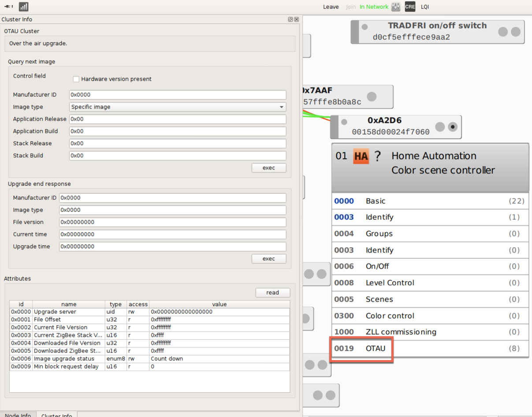The image size is (532, 417).
Task: Float the Cluster Info panel
Action: [290, 19]
